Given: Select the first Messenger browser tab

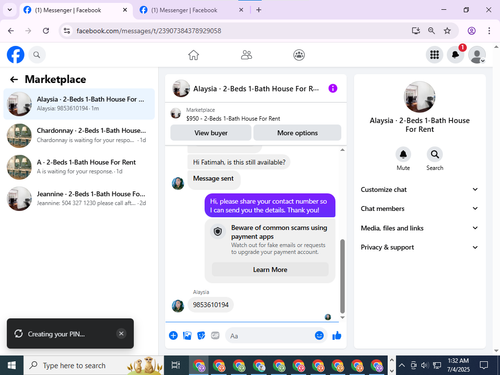Looking at the screenshot, I should point(75,10).
